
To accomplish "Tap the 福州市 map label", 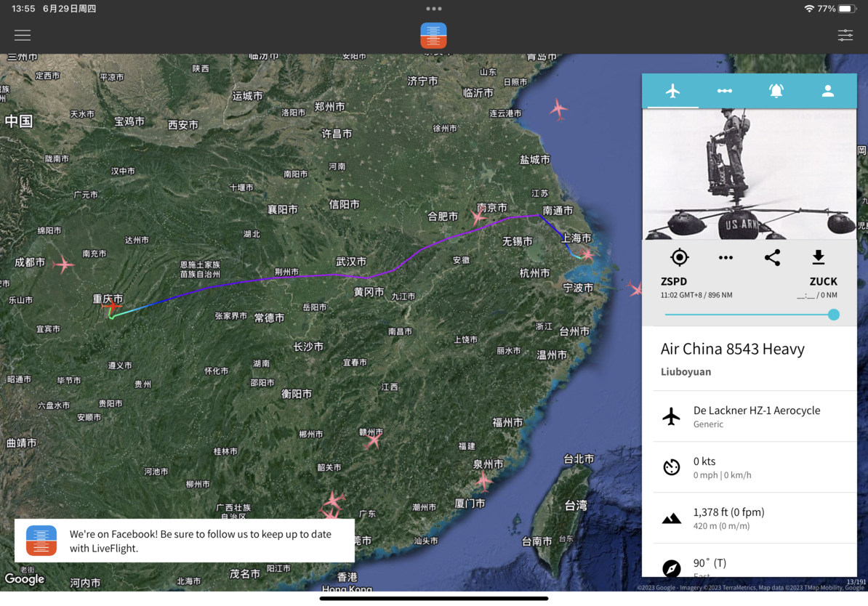I will click(507, 422).
